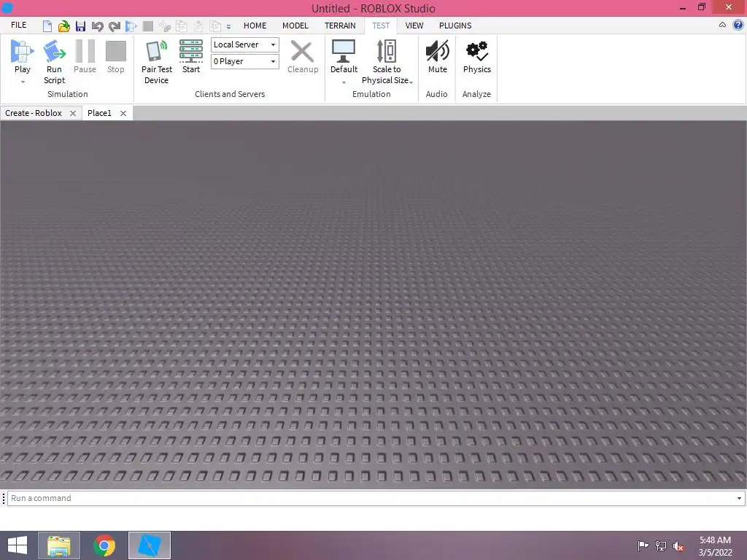Click the Cut scissors icon
This screenshot has height=560, width=747.
[165, 26]
